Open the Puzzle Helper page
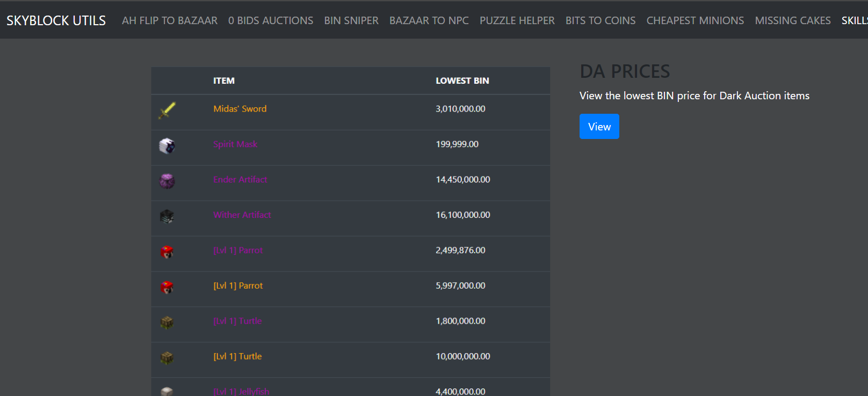 click(517, 20)
